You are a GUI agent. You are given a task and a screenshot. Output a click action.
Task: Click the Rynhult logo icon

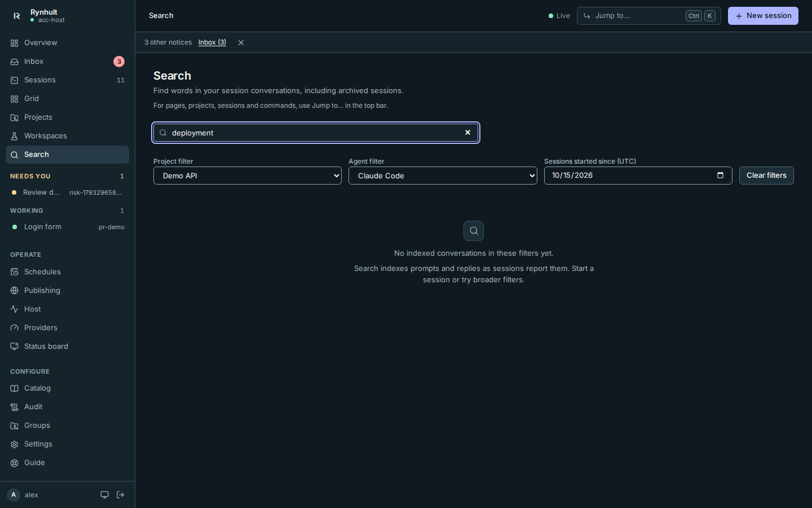(x=17, y=16)
